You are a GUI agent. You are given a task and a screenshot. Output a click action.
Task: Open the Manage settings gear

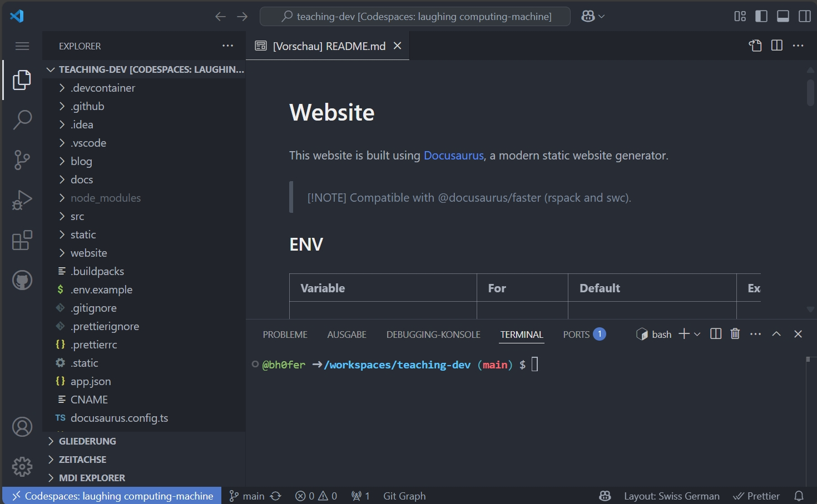[x=22, y=467]
